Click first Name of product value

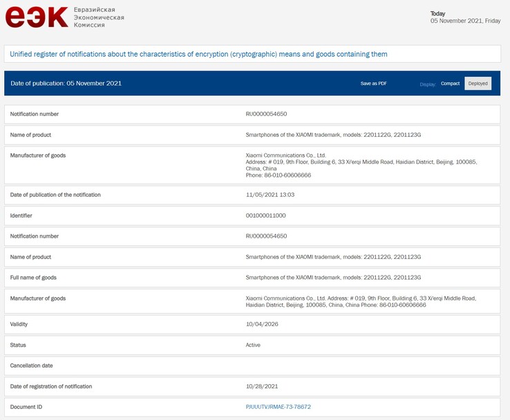tap(333, 135)
